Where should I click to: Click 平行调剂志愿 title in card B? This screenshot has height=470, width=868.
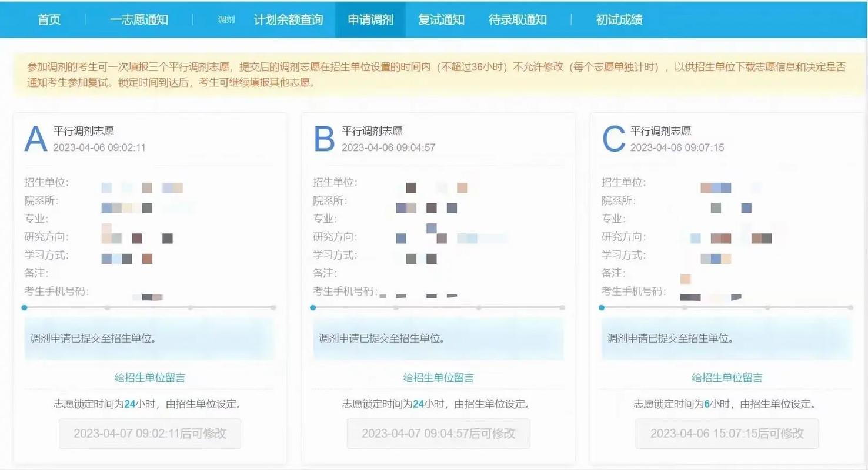pos(372,131)
